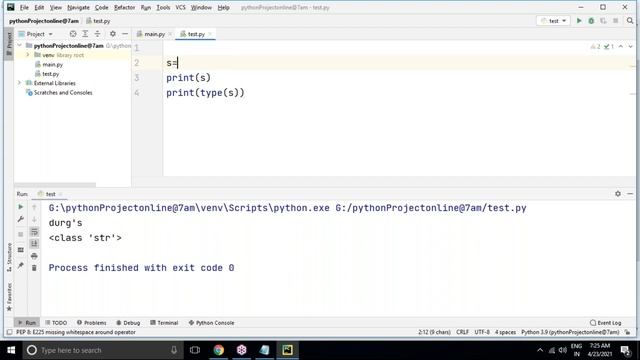
Task: Start debugging with the bug icon
Action: pos(591,20)
